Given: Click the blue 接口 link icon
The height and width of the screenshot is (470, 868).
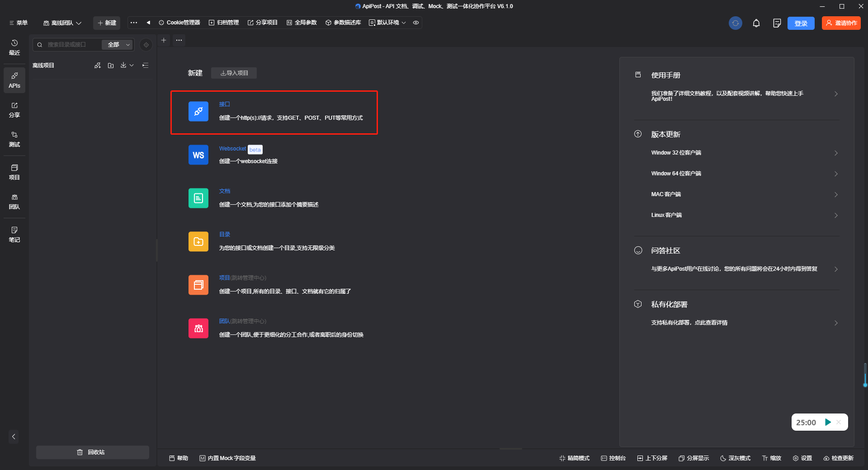Looking at the screenshot, I should (x=198, y=111).
